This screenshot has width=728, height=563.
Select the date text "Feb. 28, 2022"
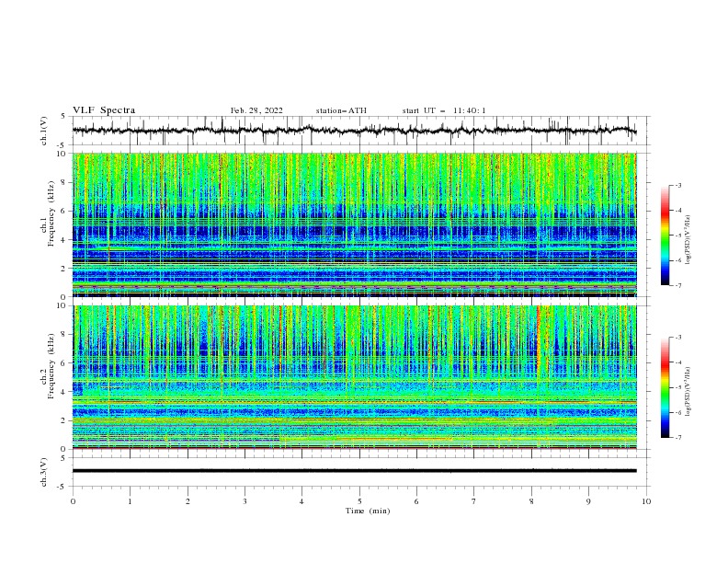(x=256, y=110)
